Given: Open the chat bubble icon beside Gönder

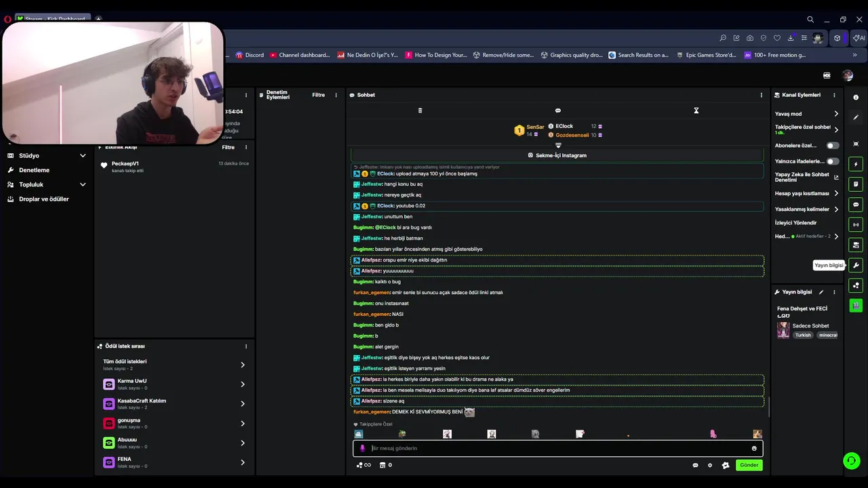Looking at the screenshot, I should [x=695, y=465].
